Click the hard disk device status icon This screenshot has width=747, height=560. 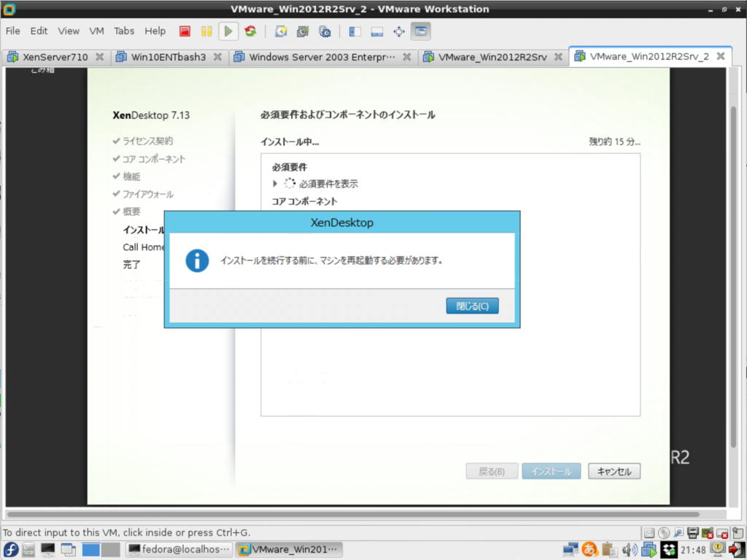[x=649, y=533]
